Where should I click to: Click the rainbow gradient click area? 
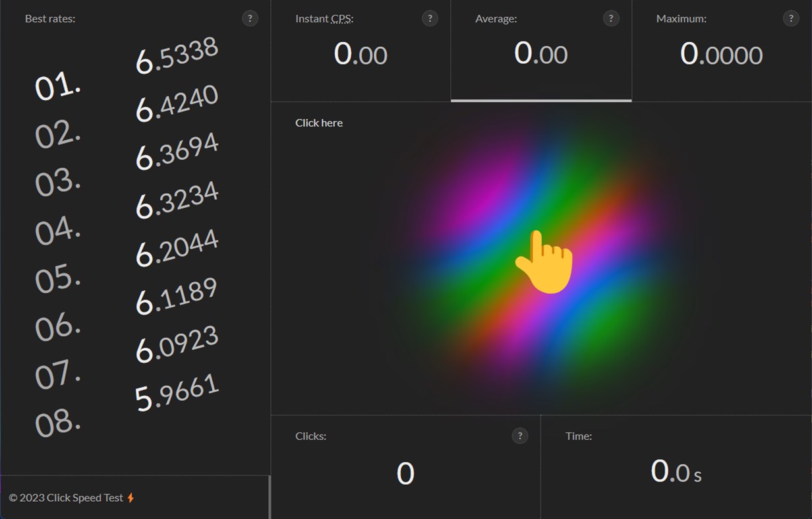542,259
